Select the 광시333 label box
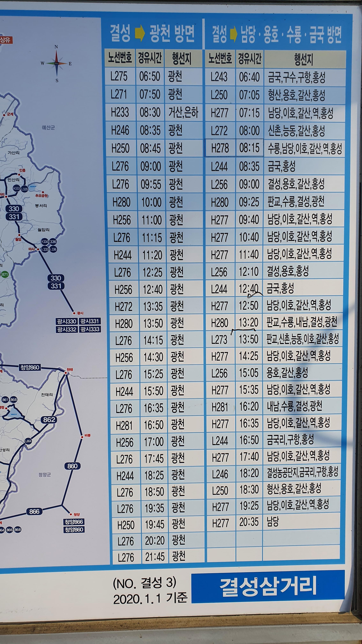The width and height of the screenshot is (362, 644). click(90, 329)
